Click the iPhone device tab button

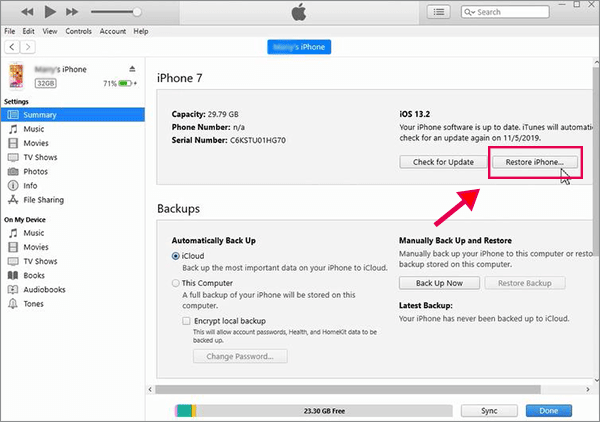[299, 47]
